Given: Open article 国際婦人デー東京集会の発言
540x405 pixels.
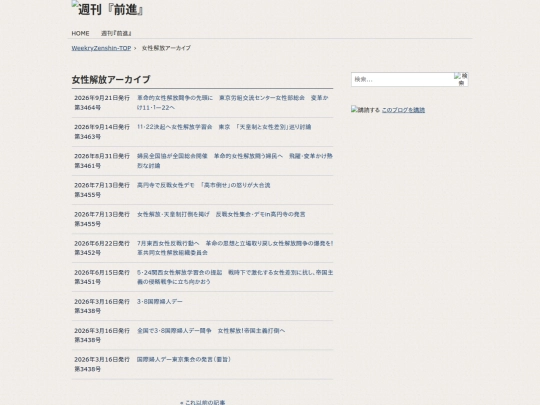Looking at the screenshot, I should click(184, 359).
